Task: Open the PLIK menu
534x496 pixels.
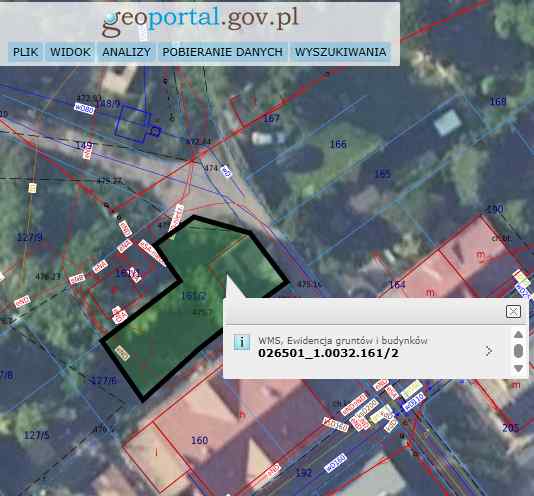Action: click(x=26, y=52)
